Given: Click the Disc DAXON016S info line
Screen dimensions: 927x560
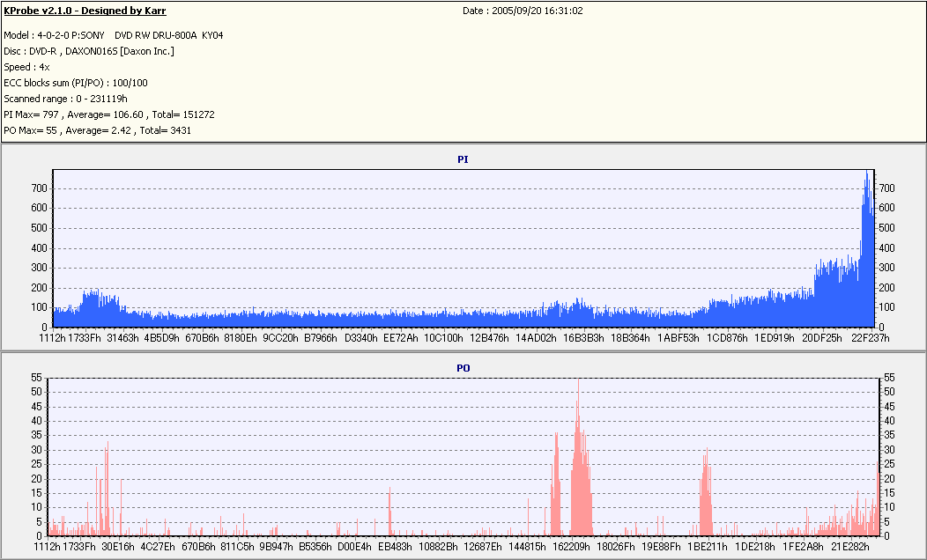Looking at the screenshot, I should point(89,51).
